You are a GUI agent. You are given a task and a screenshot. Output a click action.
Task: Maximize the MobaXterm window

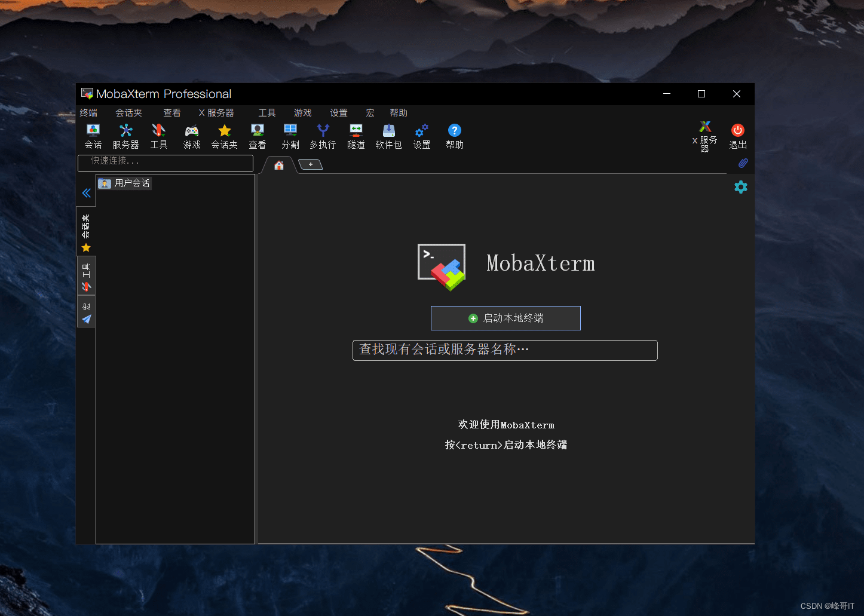tap(701, 94)
